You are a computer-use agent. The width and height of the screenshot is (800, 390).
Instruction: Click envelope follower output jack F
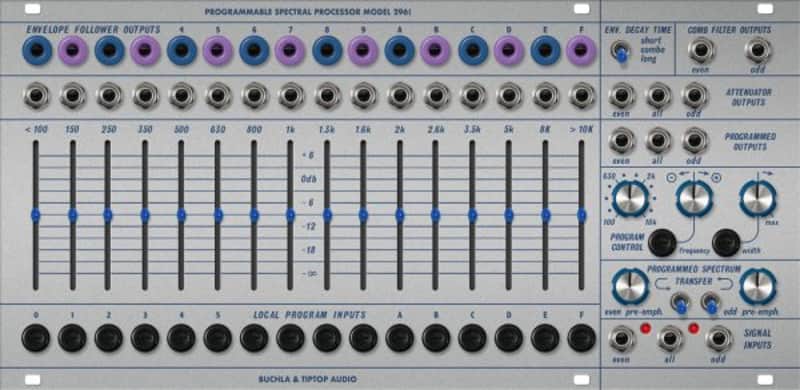[x=582, y=50]
